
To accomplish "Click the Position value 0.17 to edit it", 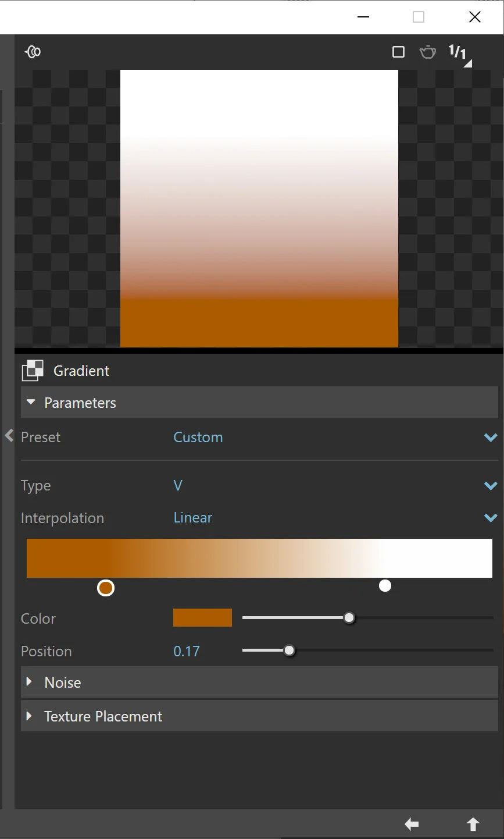I will click(186, 651).
